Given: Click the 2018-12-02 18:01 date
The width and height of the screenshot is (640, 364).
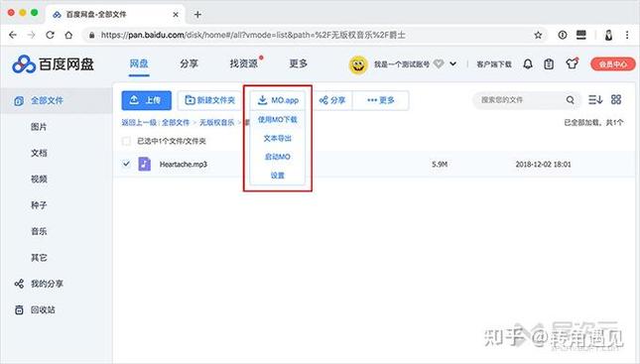Looking at the screenshot, I should click(543, 165).
